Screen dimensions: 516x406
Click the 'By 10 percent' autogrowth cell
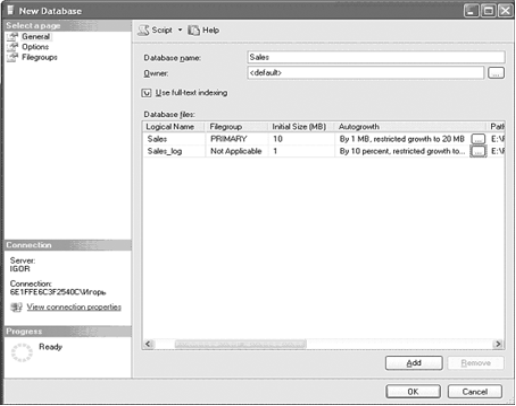402,151
